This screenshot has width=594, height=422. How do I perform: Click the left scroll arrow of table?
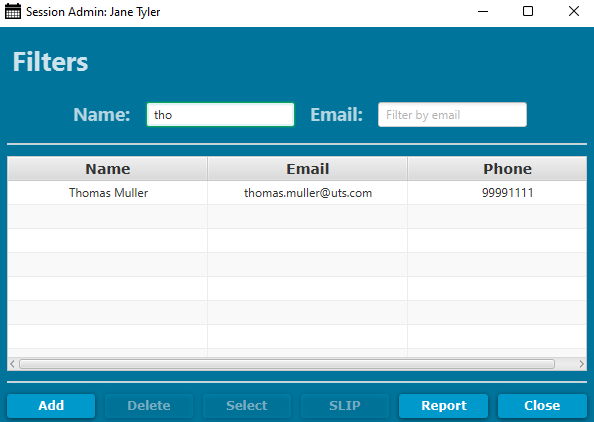click(13, 364)
